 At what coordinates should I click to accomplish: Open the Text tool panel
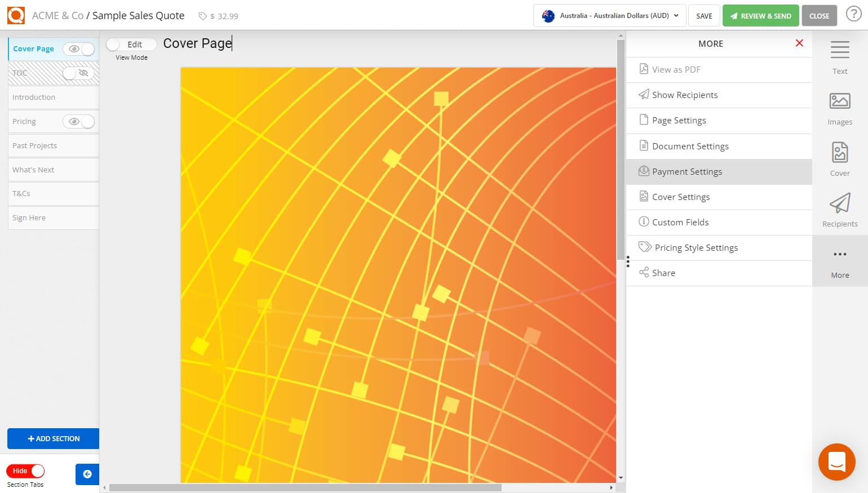click(839, 57)
